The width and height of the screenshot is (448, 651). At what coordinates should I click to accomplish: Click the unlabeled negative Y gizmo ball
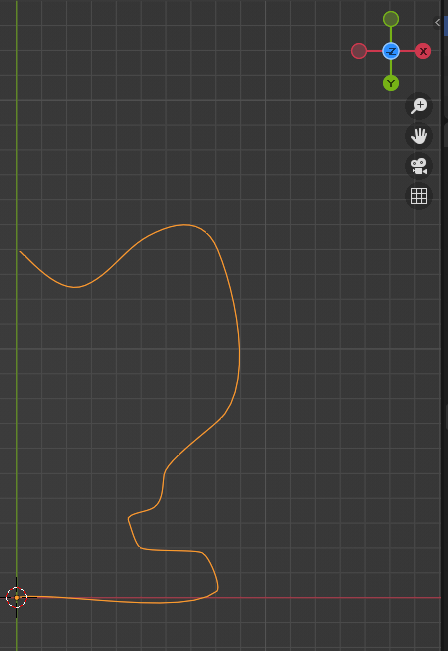(x=391, y=19)
